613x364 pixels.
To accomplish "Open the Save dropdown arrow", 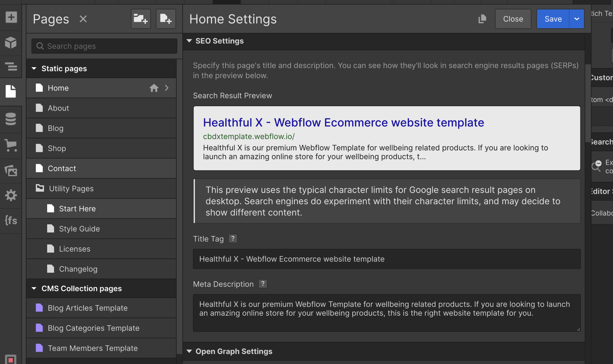I will coord(577,19).
